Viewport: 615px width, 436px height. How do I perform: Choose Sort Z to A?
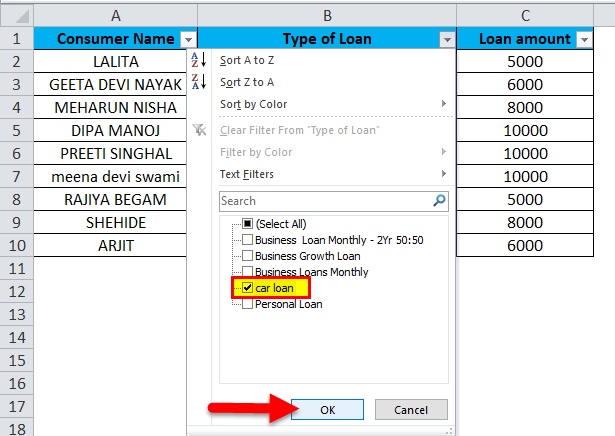[x=247, y=82]
